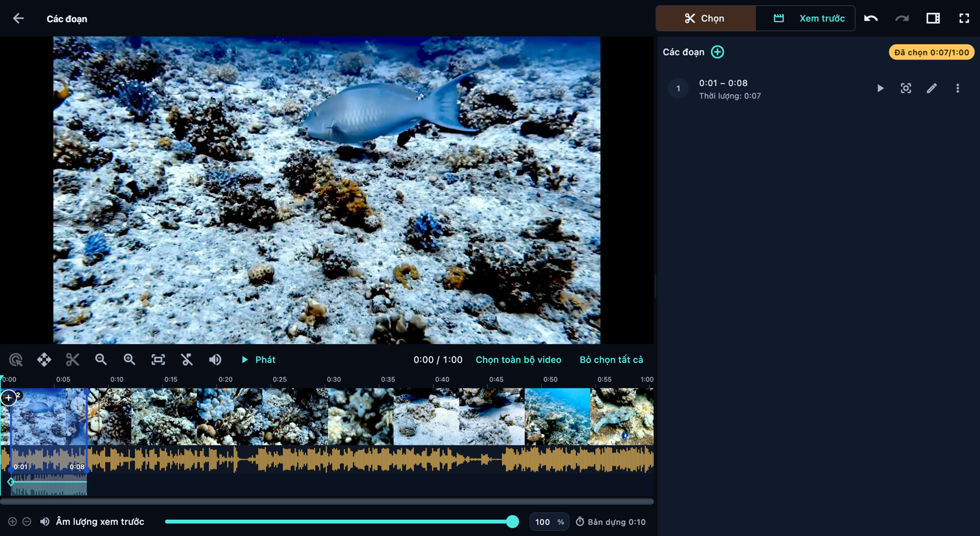980x536 pixels.
Task: Click the fit-timeline-to-view icon
Action: click(158, 360)
